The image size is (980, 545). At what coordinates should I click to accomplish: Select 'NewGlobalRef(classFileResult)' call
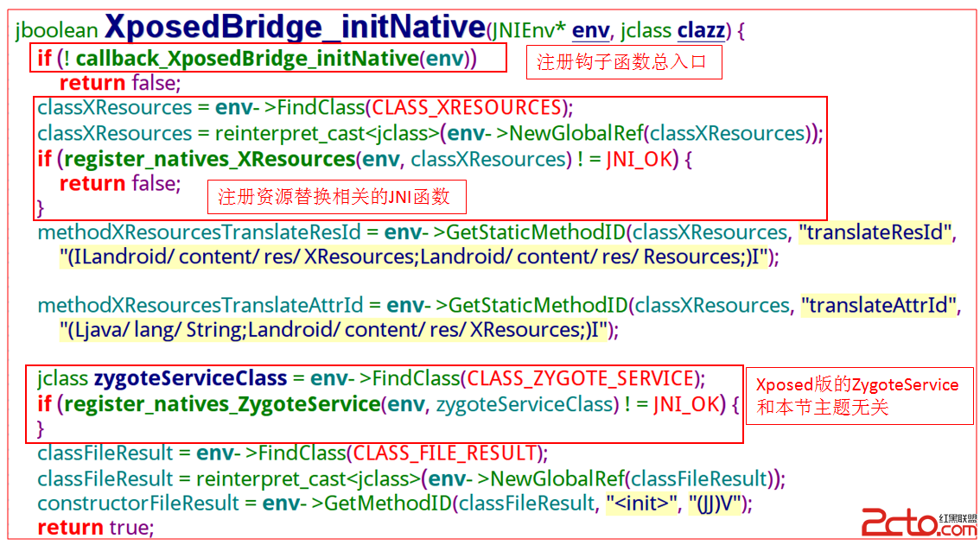point(631,478)
